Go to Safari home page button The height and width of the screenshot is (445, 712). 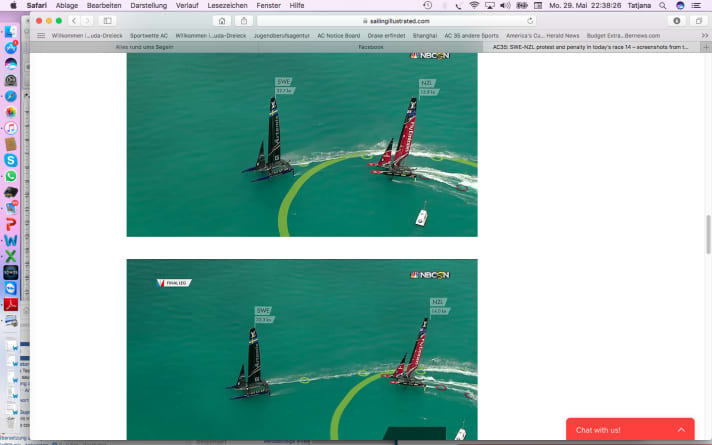coord(222,21)
